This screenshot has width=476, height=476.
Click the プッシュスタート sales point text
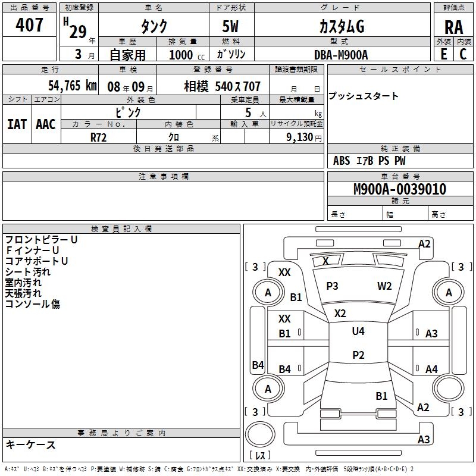(x=364, y=96)
